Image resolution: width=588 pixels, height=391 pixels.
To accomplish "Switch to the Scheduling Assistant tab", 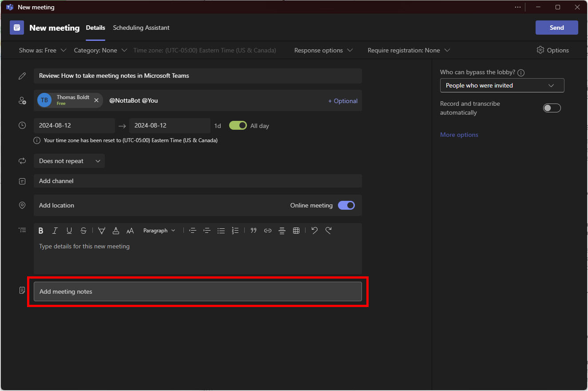I will pyautogui.click(x=141, y=28).
